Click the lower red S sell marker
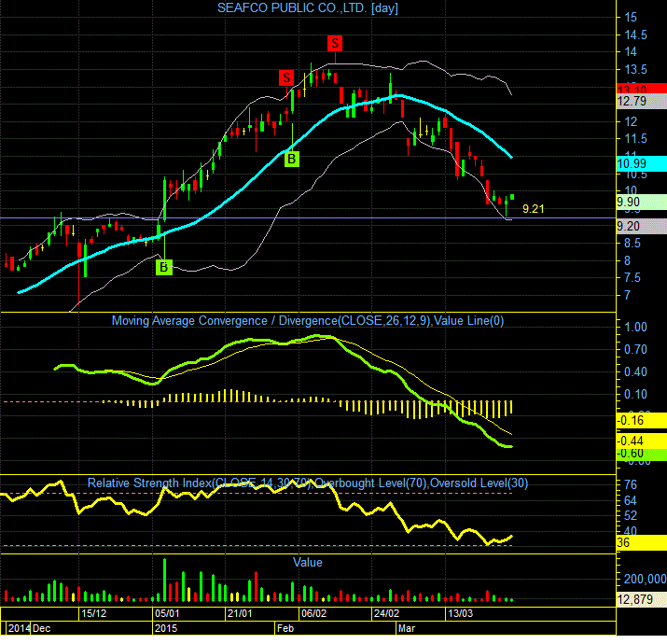Viewport: 667px width, 644px height. [286, 77]
